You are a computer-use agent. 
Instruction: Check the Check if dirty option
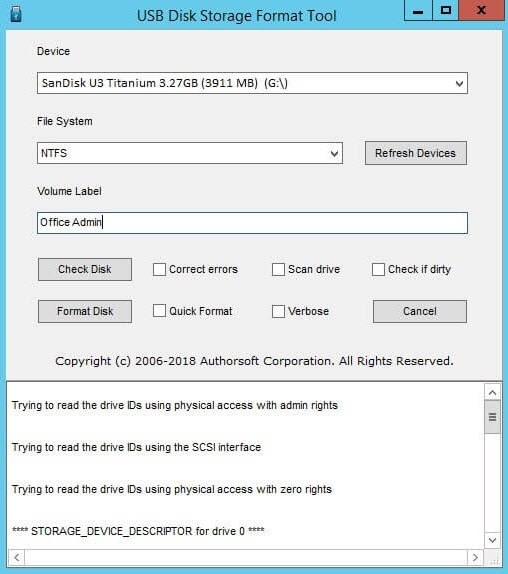click(378, 269)
